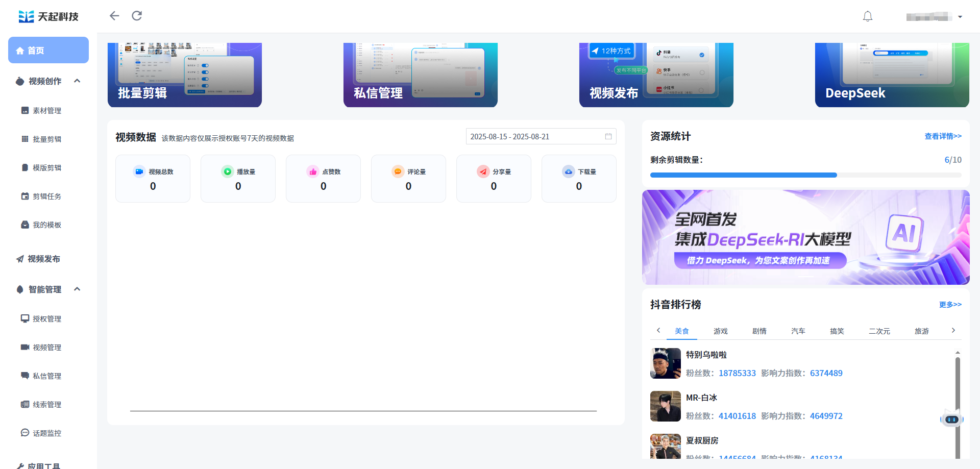
Task: Click the 查看详情>> link
Action: click(x=943, y=136)
